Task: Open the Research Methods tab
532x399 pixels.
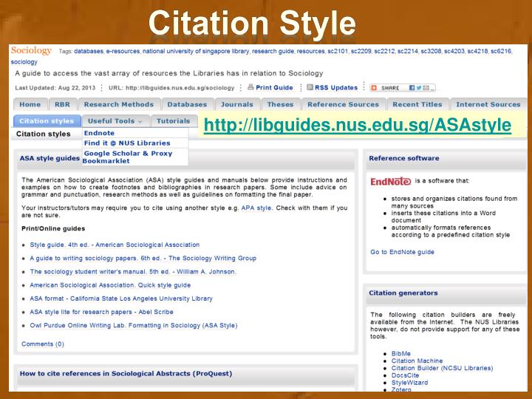Action: [x=119, y=104]
